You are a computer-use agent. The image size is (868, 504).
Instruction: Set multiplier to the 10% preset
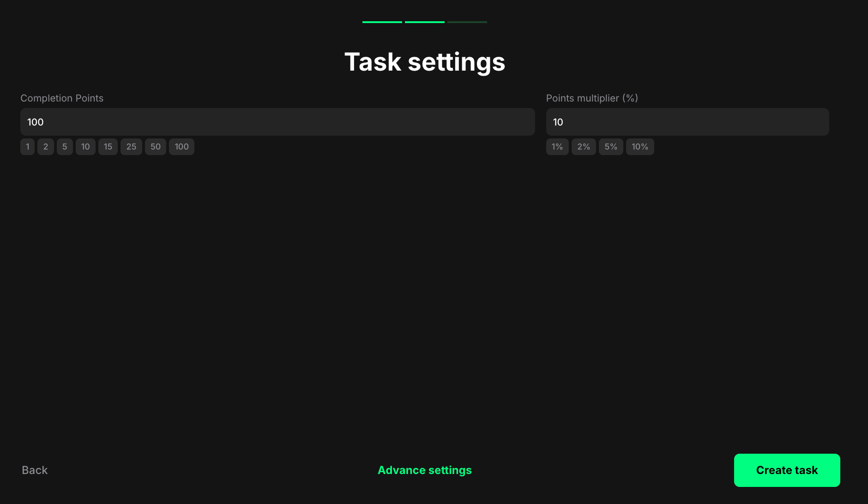coord(640,147)
